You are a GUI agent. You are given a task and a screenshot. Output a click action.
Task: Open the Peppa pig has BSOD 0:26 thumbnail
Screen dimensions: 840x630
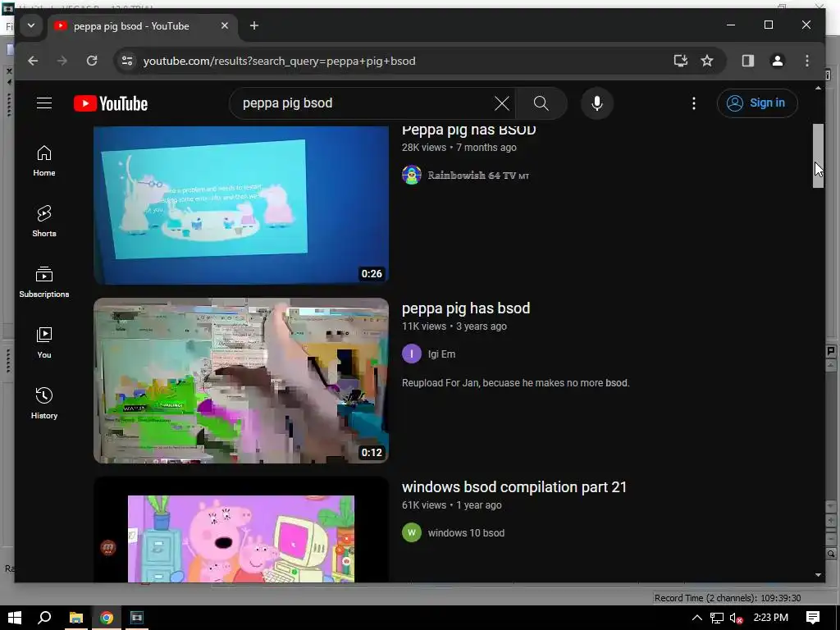(241, 204)
